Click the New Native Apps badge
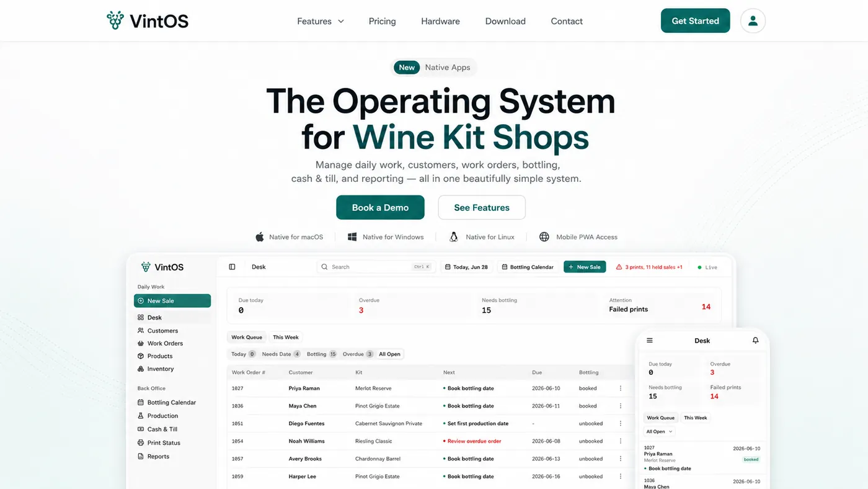 click(433, 68)
